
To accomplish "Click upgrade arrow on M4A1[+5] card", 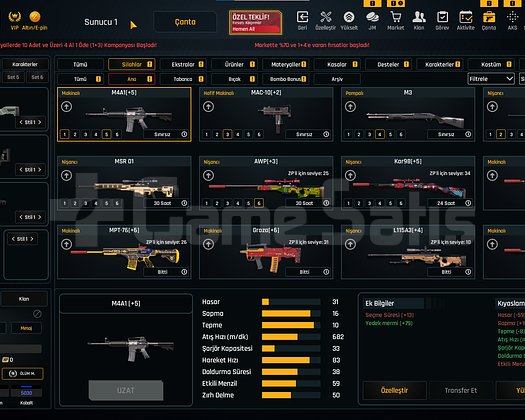I will click(x=66, y=107).
